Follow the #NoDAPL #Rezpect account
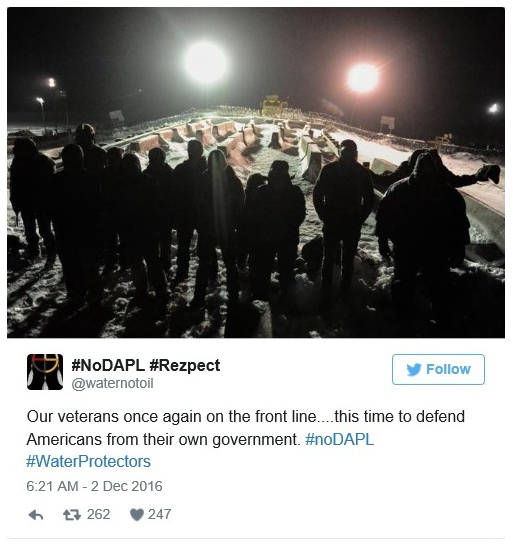This screenshot has height=547, width=513. tap(438, 369)
